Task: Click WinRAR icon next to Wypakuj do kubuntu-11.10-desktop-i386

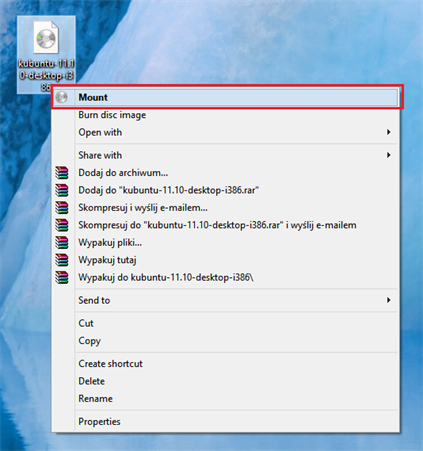Action: point(62,277)
